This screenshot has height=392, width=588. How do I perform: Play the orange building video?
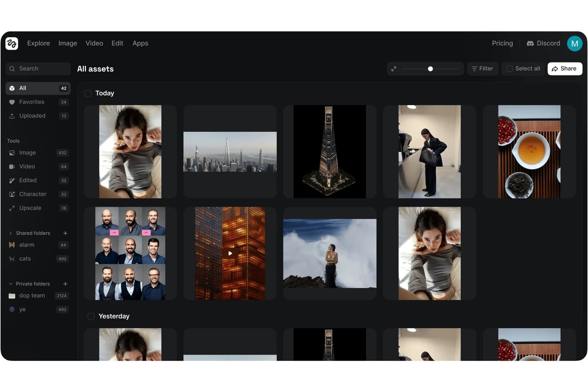pos(230,253)
